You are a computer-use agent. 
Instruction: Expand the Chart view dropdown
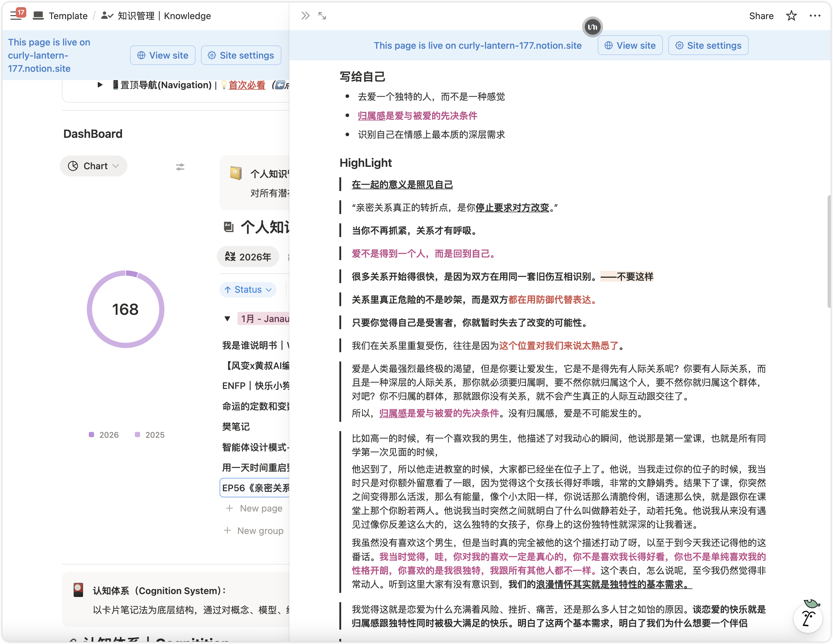94,166
